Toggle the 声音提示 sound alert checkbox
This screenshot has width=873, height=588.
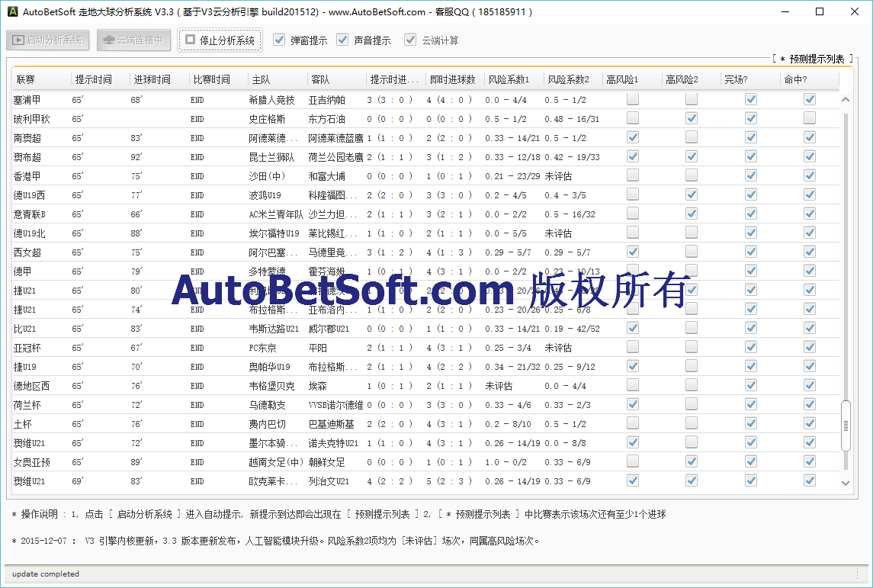click(342, 40)
